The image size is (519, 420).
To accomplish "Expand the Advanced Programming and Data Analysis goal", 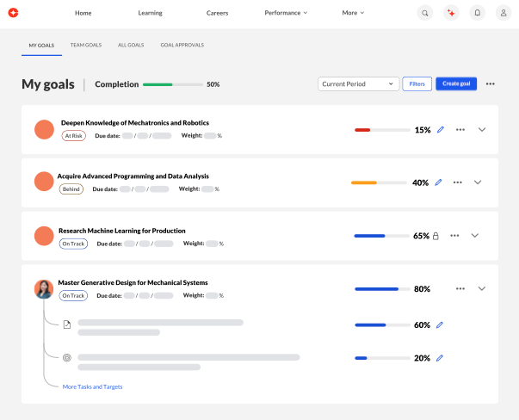I will click(x=478, y=182).
